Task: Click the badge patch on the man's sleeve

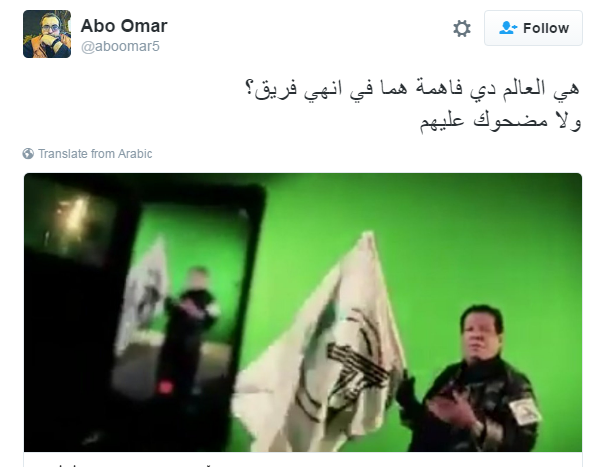Action: [525, 411]
